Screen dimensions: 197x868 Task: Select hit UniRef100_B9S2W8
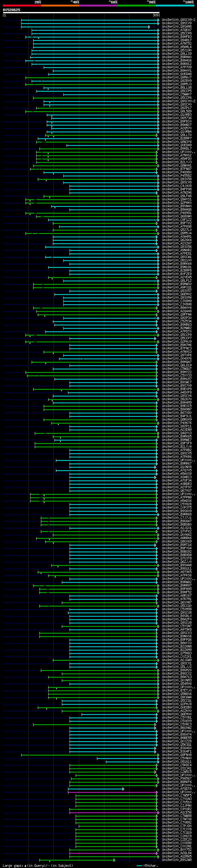[177, 860]
